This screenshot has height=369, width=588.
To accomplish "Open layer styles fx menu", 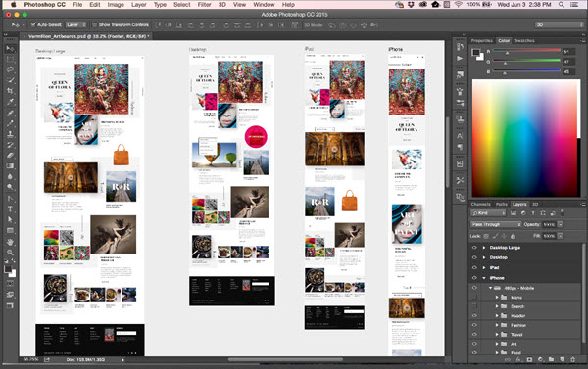I will point(518,359).
